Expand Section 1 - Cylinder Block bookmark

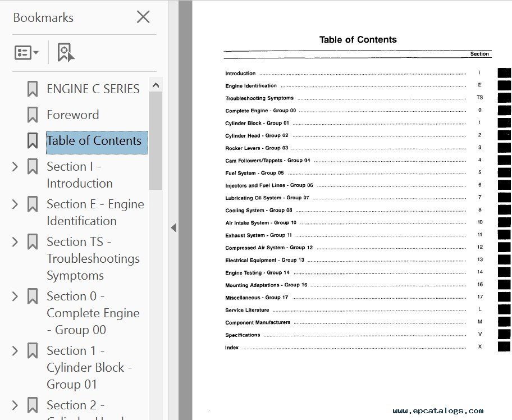point(15,351)
